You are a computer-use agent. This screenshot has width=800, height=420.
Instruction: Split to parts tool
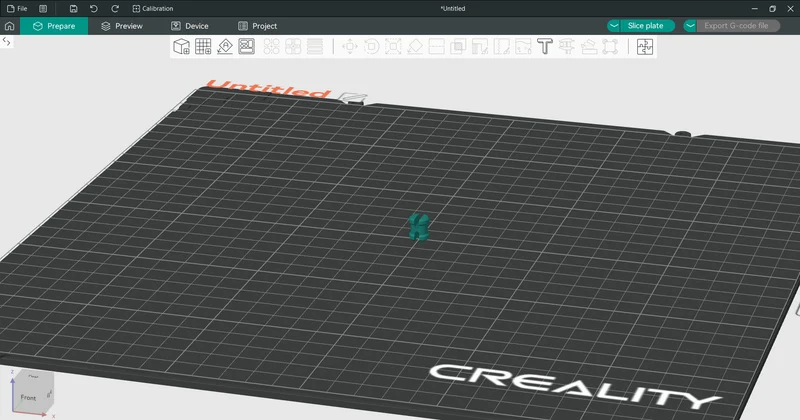tap(293, 46)
